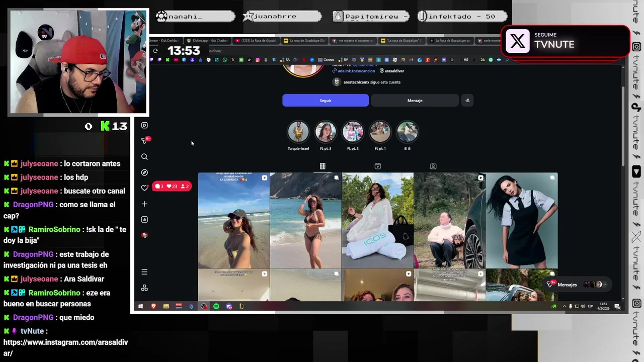Switch to the Reels tab on the profile

(378, 166)
